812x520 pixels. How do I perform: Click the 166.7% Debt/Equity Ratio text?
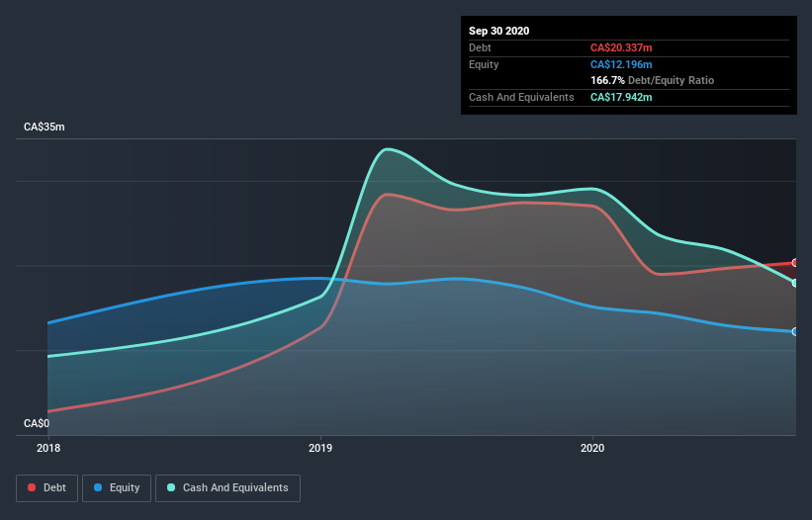tap(652, 80)
